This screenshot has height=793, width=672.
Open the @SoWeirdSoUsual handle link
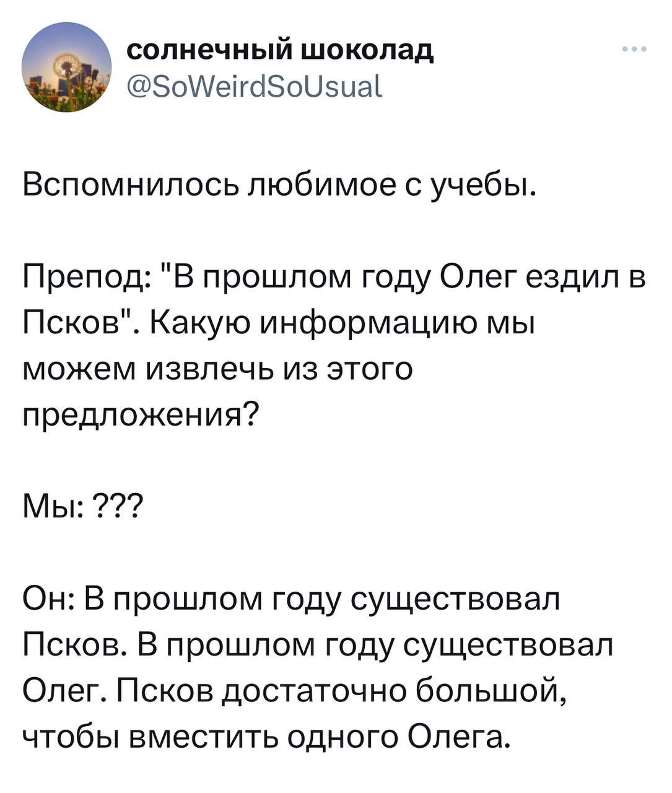(255, 87)
